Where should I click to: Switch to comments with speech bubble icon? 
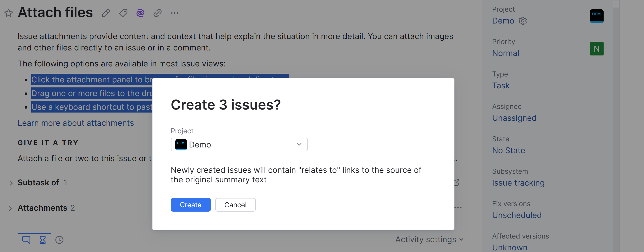[x=26, y=239]
